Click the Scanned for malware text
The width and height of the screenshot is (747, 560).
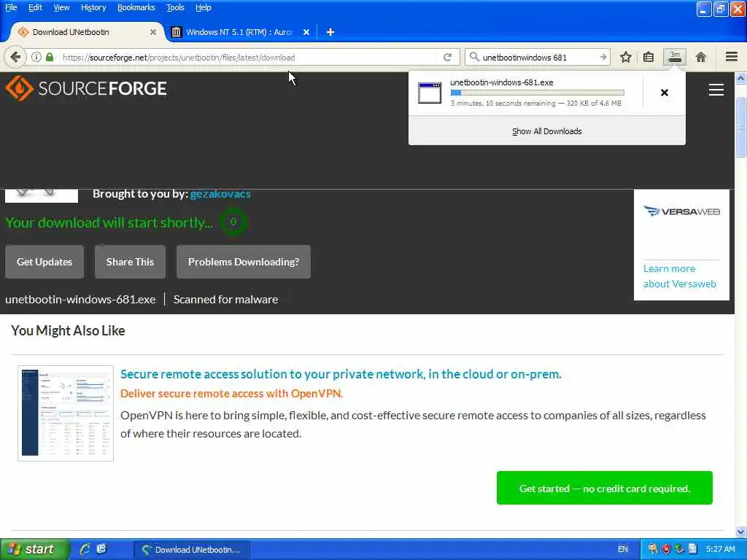[226, 300]
